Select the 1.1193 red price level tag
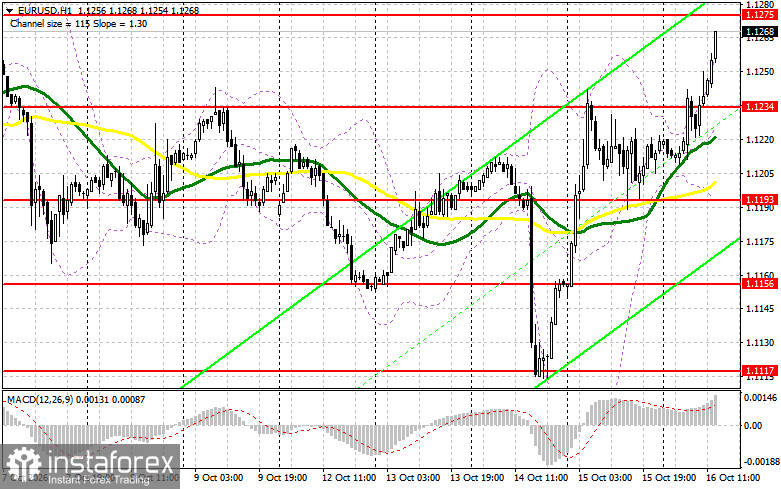This screenshot has height=489, width=781. 760,200
